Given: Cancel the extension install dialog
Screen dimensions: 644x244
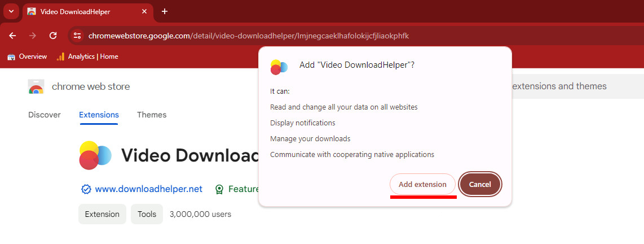Looking at the screenshot, I should click(x=480, y=184).
